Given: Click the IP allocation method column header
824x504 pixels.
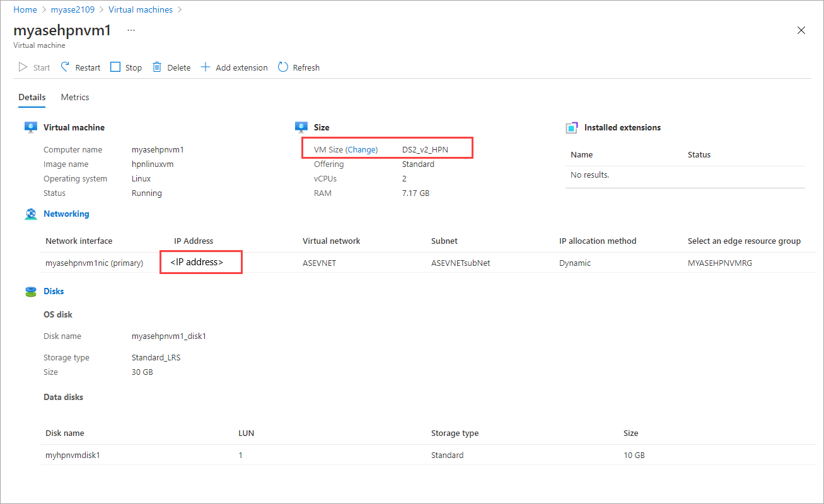Looking at the screenshot, I should tap(598, 241).
